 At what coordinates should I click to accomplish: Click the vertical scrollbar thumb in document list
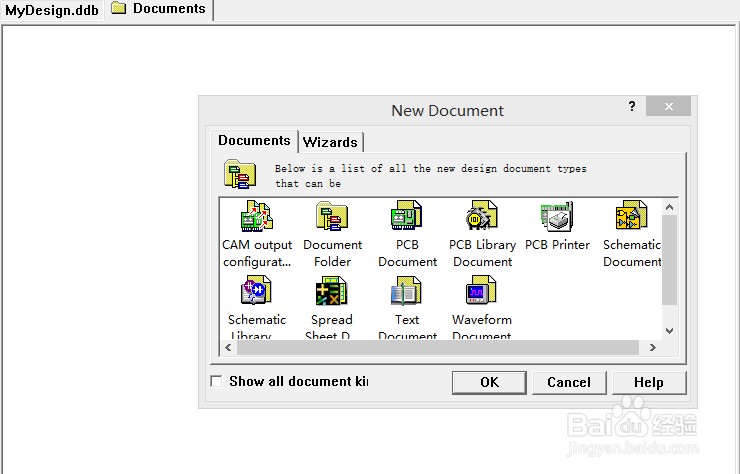(x=669, y=260)
